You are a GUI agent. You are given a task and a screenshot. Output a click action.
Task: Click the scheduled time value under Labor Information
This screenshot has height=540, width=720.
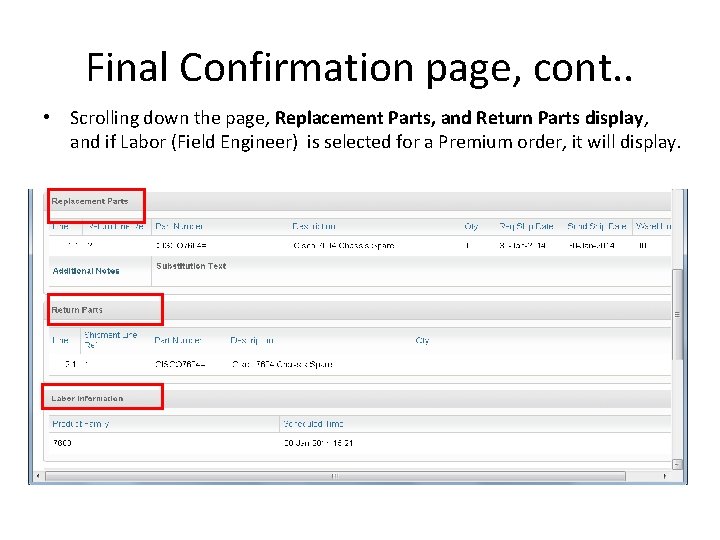pyautogui.click(x=318, y=443)
